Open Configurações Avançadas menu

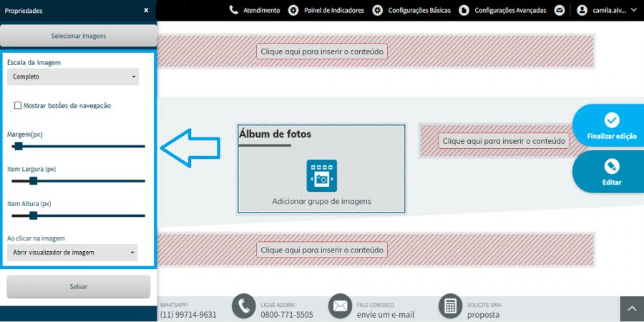click(x=510, y=11)
